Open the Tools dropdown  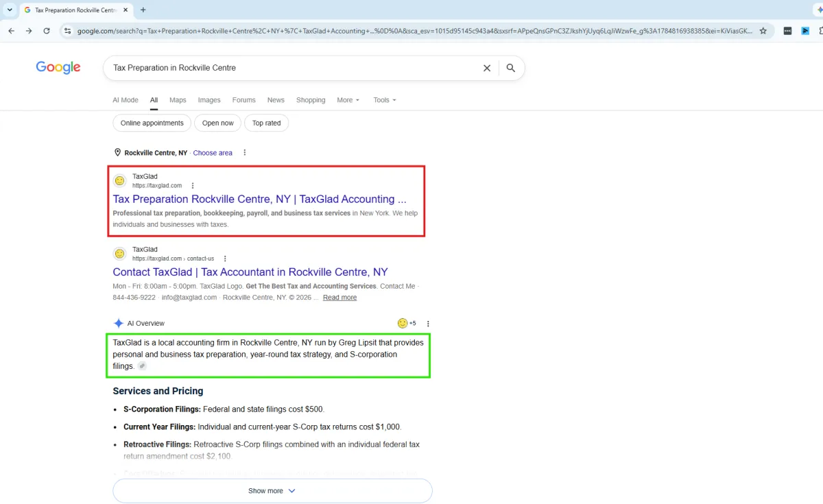385,100
